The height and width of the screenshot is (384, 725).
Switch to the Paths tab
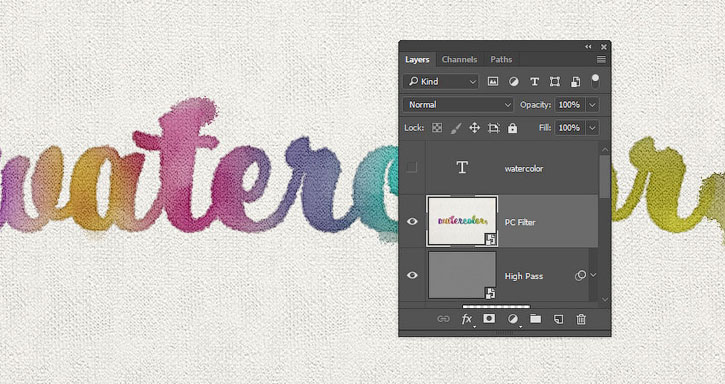tap(501, 59)
